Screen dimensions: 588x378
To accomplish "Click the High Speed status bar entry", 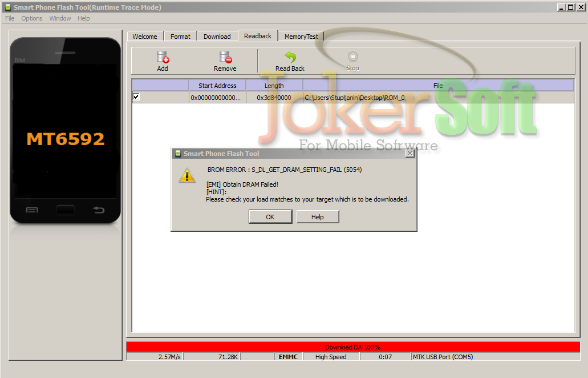I will point(331,357).
